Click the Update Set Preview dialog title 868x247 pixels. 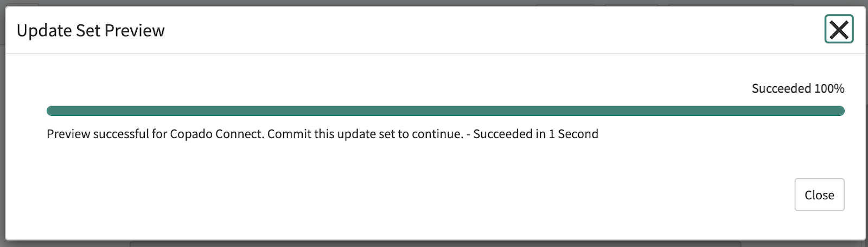click(91, 30)
